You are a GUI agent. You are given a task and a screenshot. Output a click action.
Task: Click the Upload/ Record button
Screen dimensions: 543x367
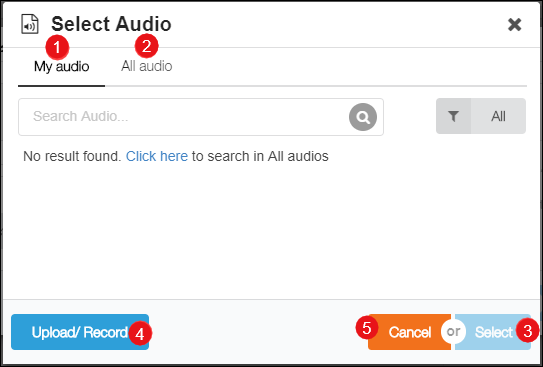80,332
